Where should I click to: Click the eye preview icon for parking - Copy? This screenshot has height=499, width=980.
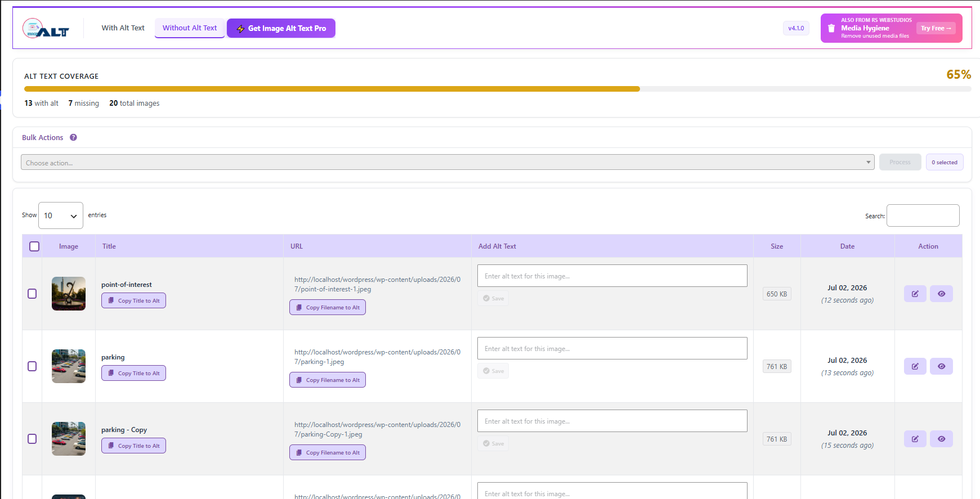tap(941, 439)
